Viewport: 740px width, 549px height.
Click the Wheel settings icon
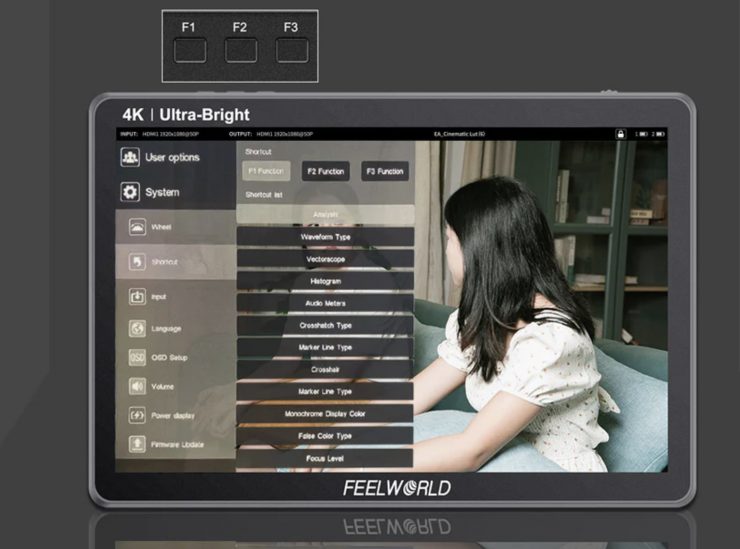pos(137,227)
